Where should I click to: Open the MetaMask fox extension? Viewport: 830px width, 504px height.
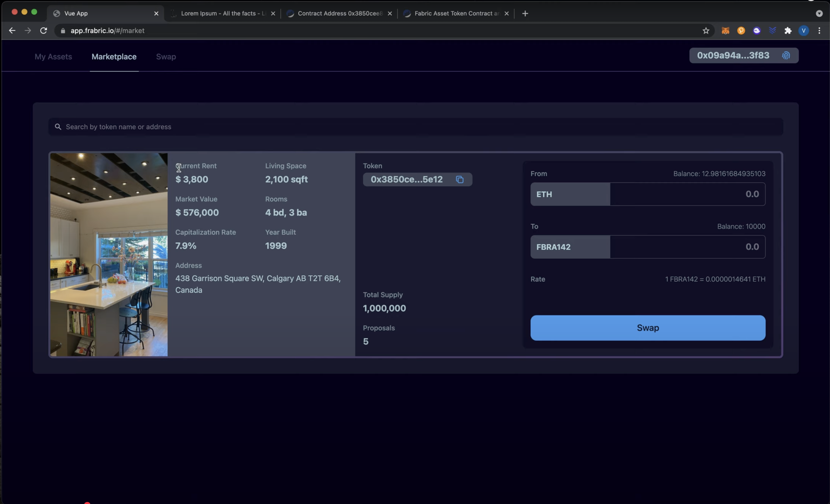725,31
